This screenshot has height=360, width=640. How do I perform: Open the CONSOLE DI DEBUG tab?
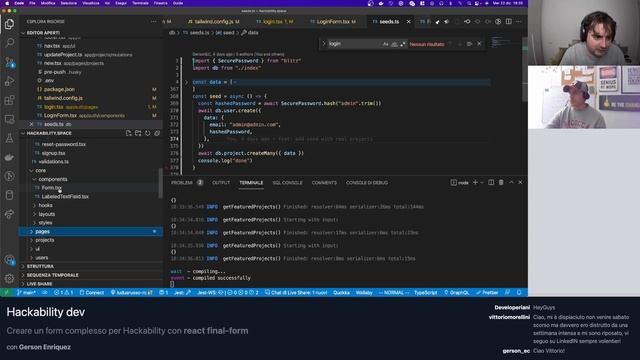point(367,182)
